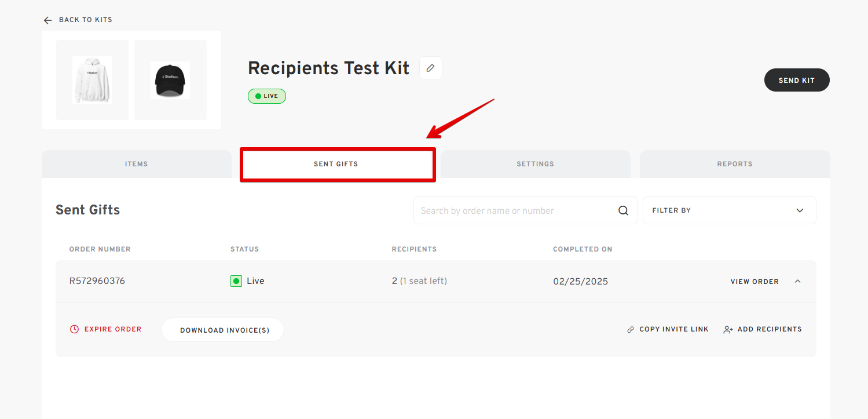Open the Sent Gifts tab
The height and width of the screenshot is (419, 868).
coord(336,164)
